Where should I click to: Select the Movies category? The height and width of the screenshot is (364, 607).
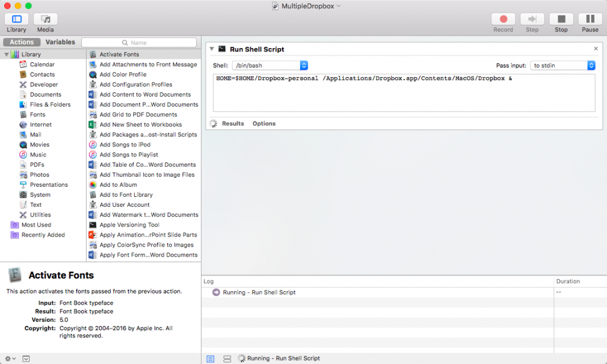(x=40, y=145)
